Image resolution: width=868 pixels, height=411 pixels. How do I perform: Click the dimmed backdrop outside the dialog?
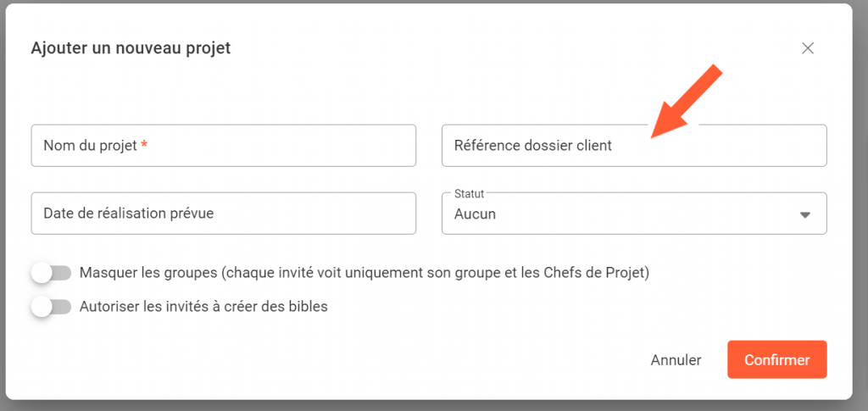[x=860, y=405]
